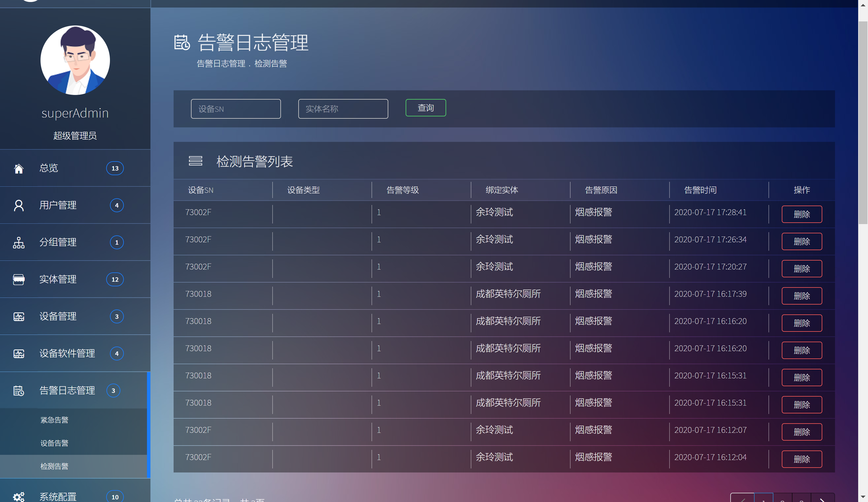Delete the alarm logged at 16:17:39
Image resolution: width=868 pixels, height=502 pixels.
click(801, 296)
